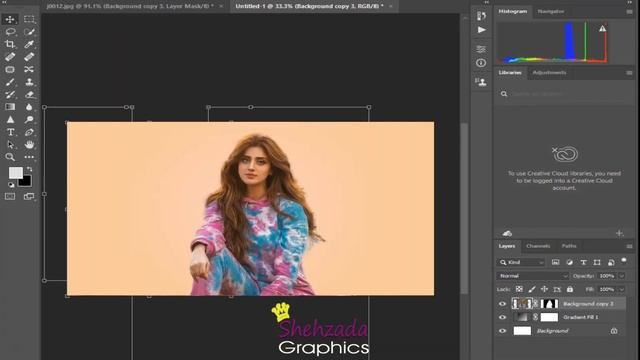Switch to the Navigator tab
The image size is (640, 360).
(551, 11)
